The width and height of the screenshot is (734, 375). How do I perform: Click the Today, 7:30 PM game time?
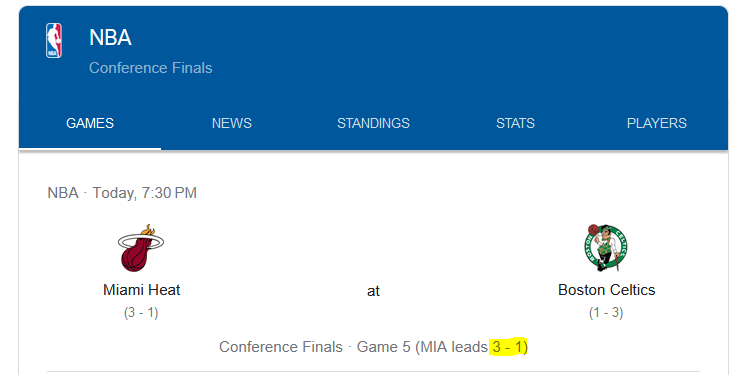point(145,193)
